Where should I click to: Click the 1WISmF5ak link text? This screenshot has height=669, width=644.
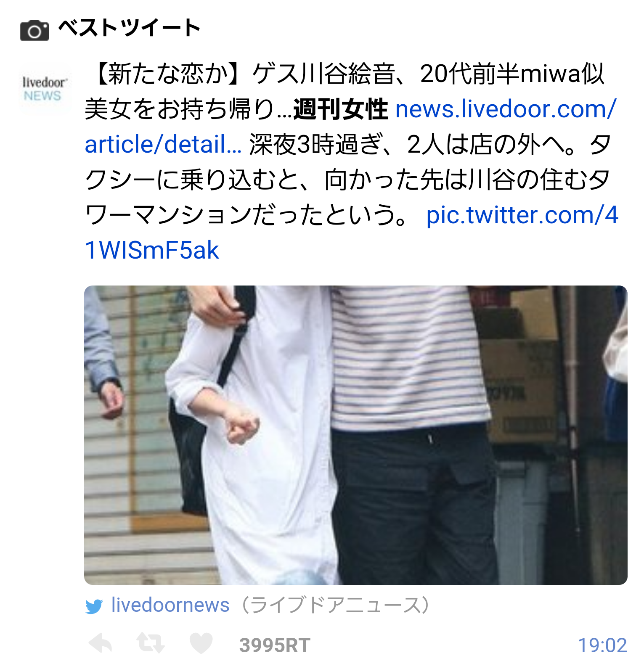point(152,251)
